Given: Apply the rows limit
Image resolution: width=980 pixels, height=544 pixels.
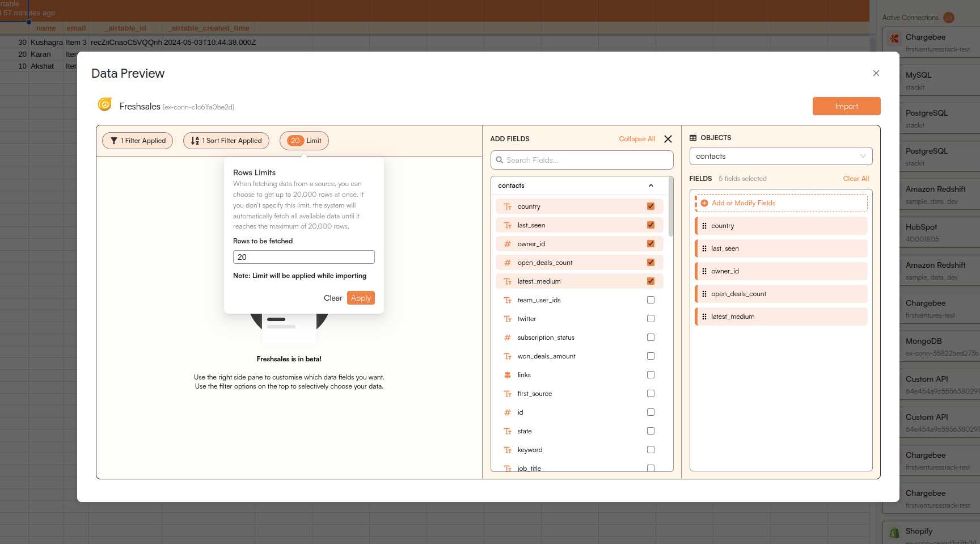Looking at the screenshot, I should 361,298.
